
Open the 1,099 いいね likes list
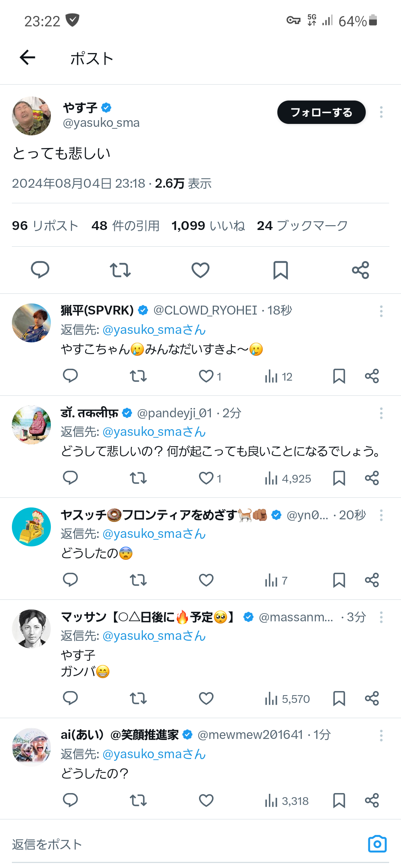[x=208, y=226]
